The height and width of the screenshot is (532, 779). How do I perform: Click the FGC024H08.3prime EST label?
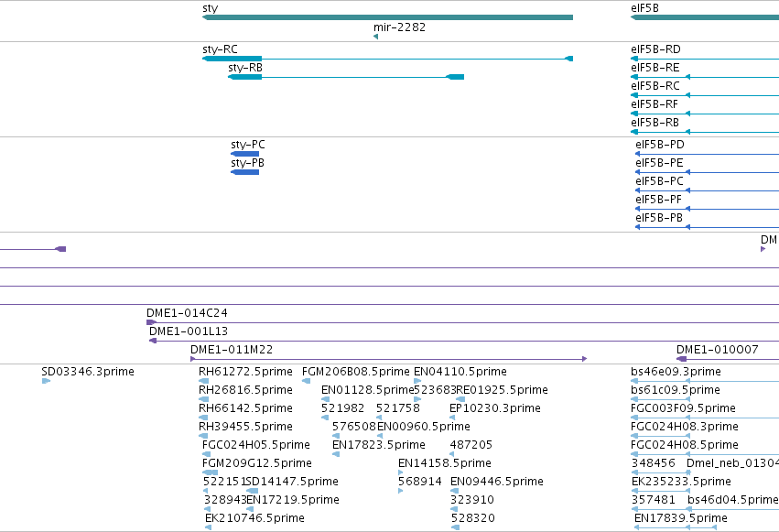pos(685,427)
